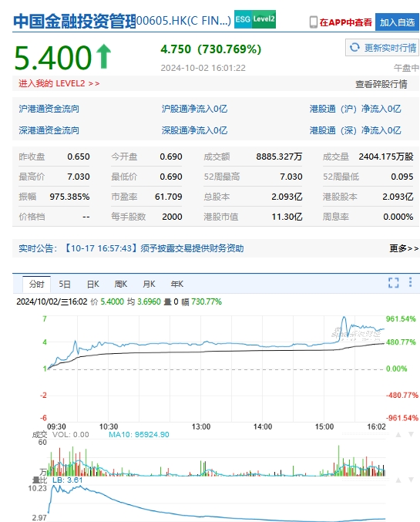420x522 pixels.
Task: Open the chart more-options dots icon
Action: (x=410, y=282)
